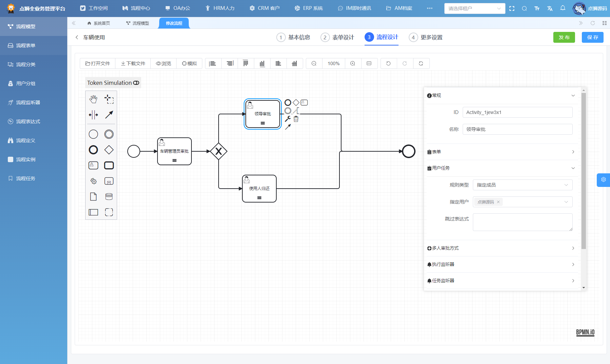Click the 浏览 preview button
This screenshot has height=364, width=610.
click(x=164, y=63)
